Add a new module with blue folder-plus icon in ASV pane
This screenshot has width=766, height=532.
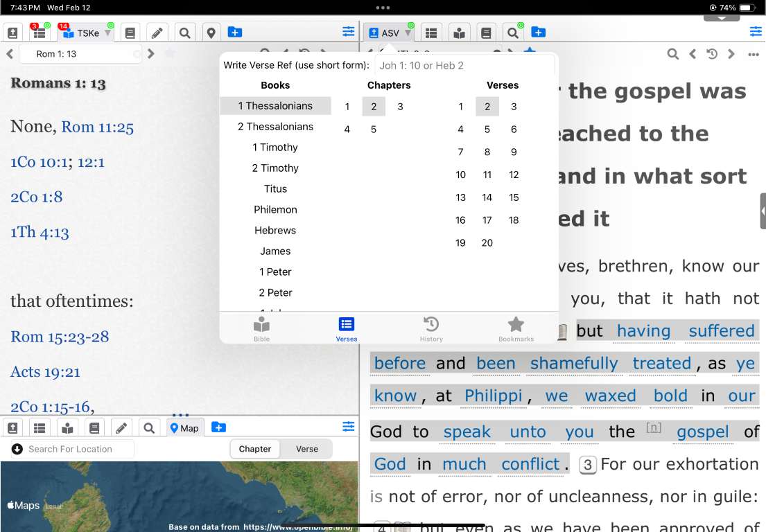click(538, 33)
